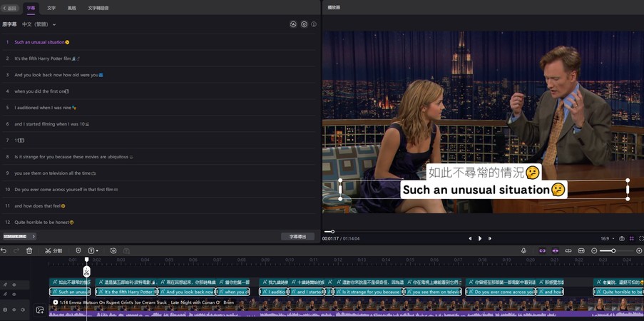Screen dimensions: 644x321
Task: Select subtitle 'you see them on television all the time'
Action: tap(159, 173)
